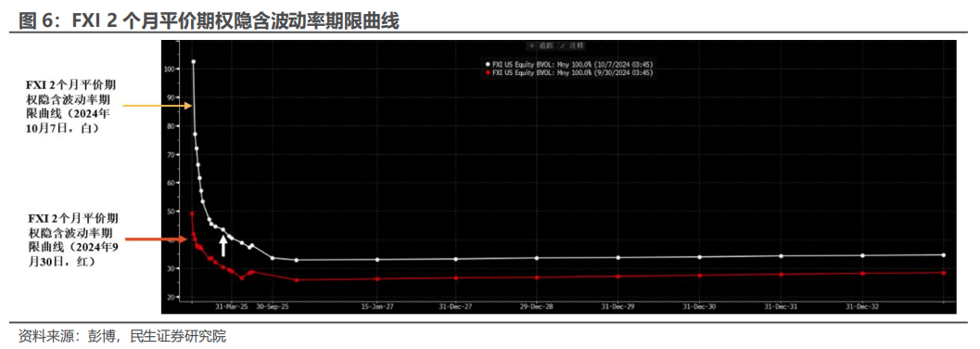Select the 10/7/2024 FXI BVOL legend entry
This screenshot has height=349, width=980.
(x=569, y=65)
